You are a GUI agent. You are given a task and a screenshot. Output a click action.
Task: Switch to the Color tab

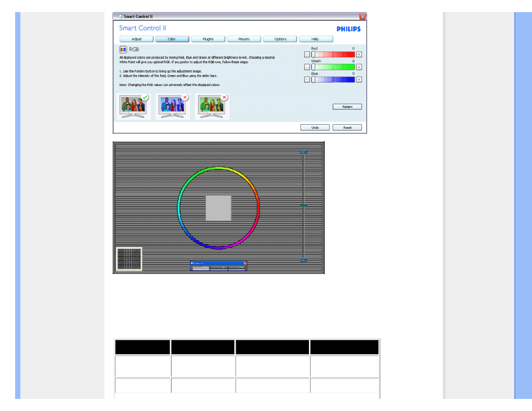click(x=172, y=39)
